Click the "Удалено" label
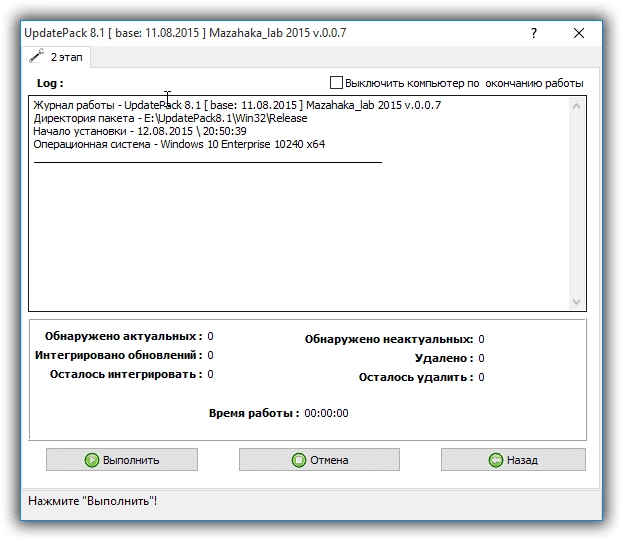The image size is (623, 541). [x=444, y=358]
